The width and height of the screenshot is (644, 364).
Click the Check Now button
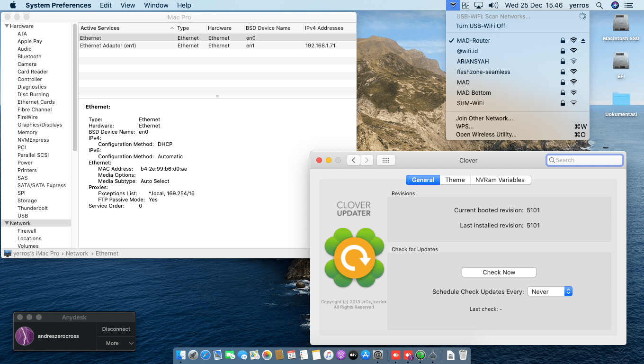coord(499,272)
